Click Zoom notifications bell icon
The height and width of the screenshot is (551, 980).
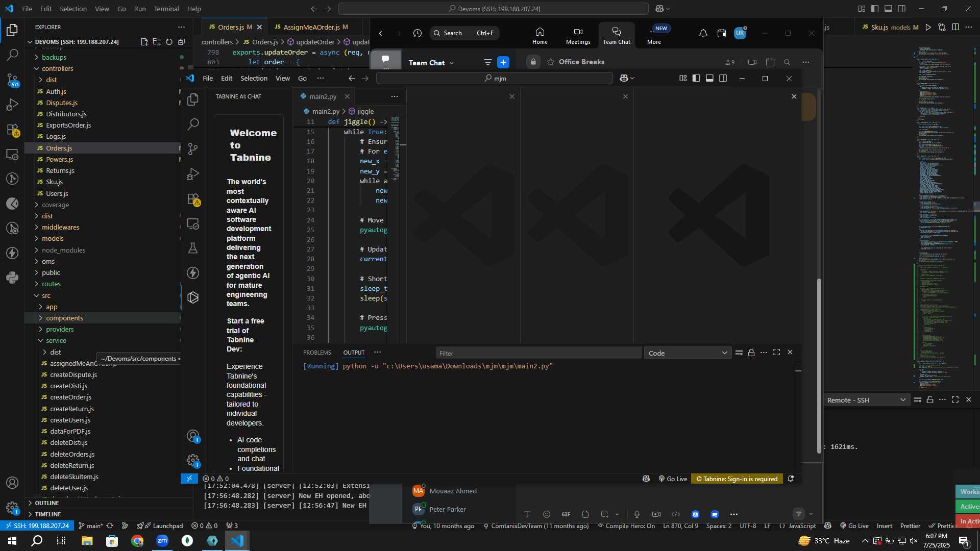(703, 33)
